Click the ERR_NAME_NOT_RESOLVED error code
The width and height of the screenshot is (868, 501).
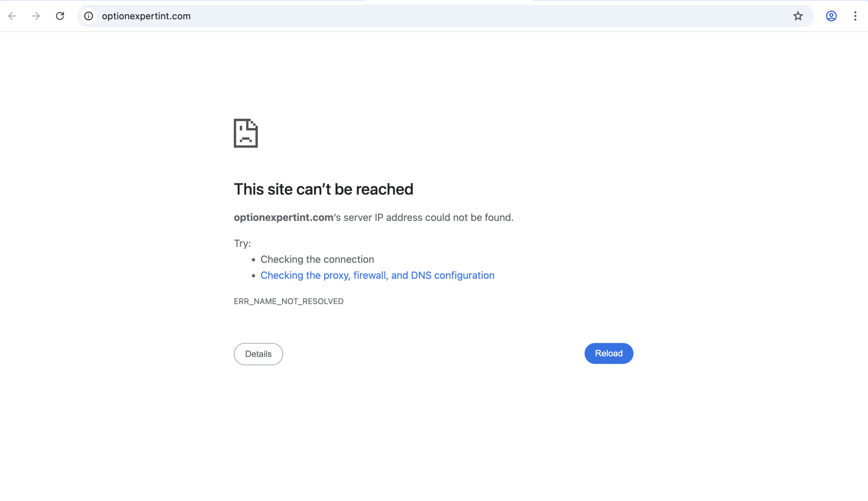click(x=288, y=301)
